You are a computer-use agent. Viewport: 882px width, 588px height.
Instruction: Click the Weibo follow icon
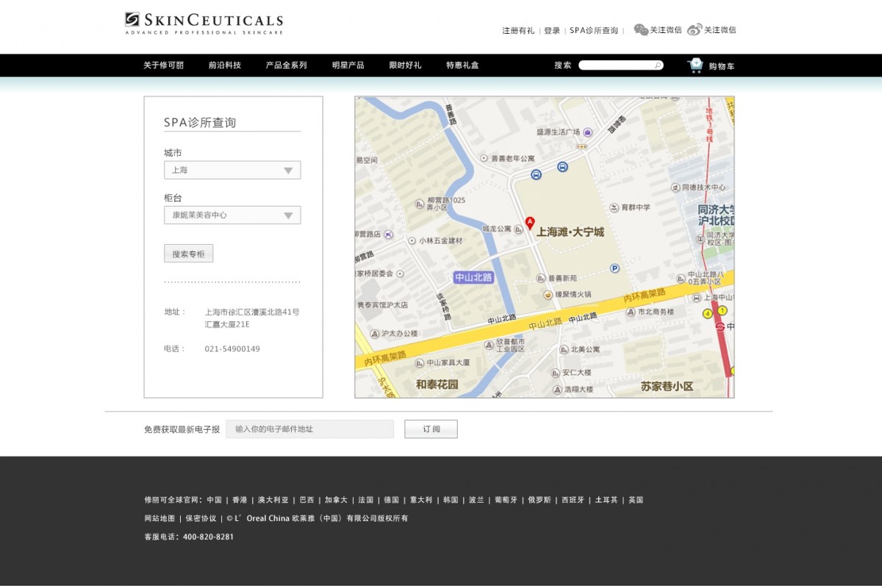(x=695, y=29)
